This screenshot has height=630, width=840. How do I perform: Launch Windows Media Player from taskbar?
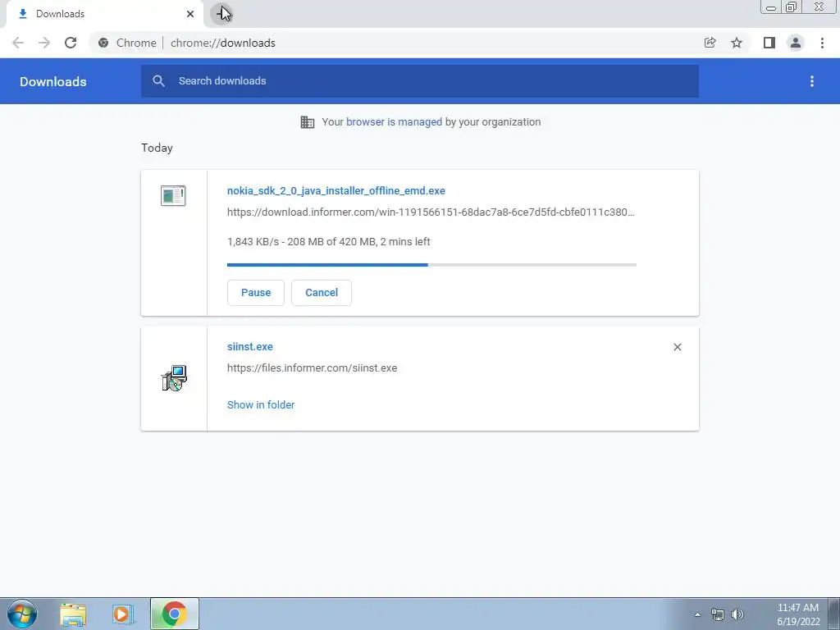(x=123, y=614)
